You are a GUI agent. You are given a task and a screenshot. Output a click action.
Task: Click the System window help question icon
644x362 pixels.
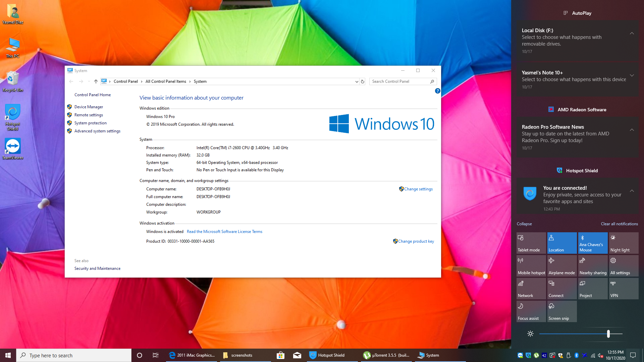pyautogui.click(x=437, y=91)
